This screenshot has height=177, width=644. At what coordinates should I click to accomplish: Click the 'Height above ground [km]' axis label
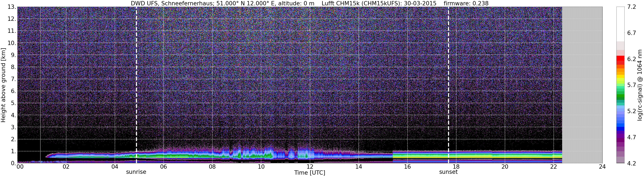3,85
